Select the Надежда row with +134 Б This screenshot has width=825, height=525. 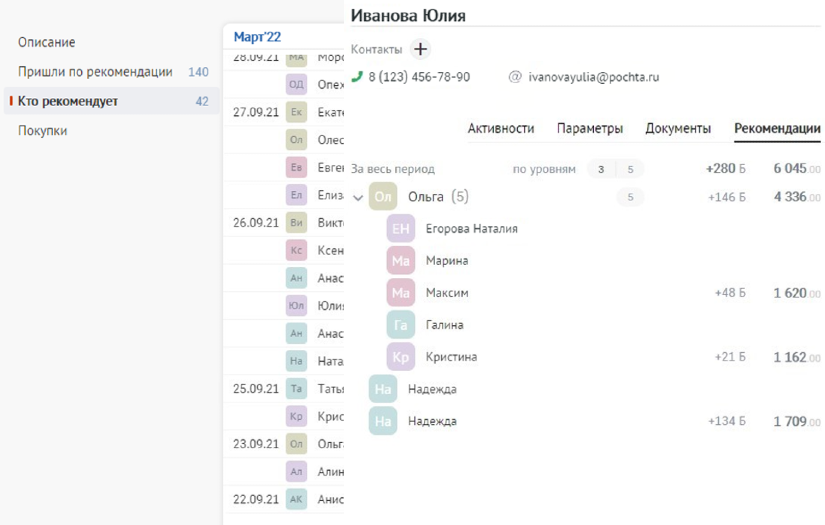tap(432, 421)
